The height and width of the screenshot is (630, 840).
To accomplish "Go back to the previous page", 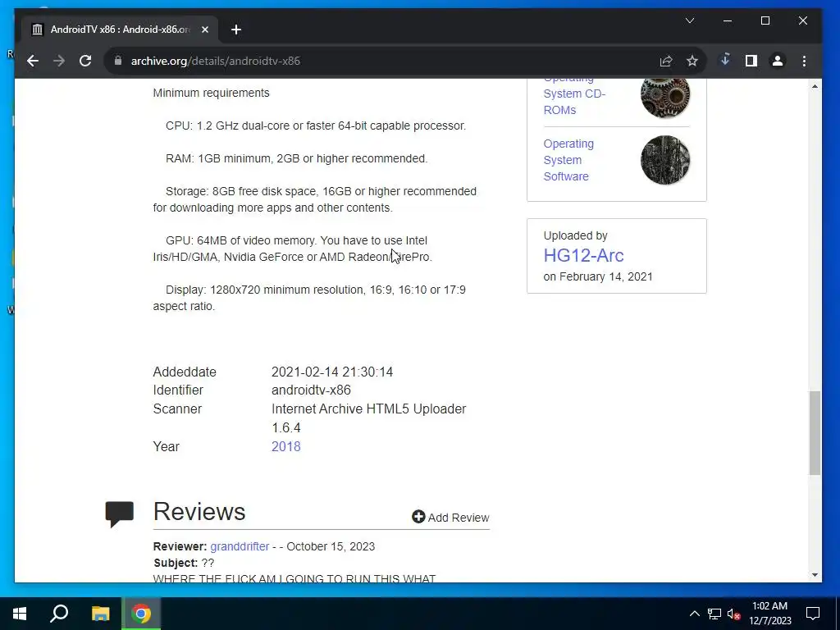I will tap(33, 61).
